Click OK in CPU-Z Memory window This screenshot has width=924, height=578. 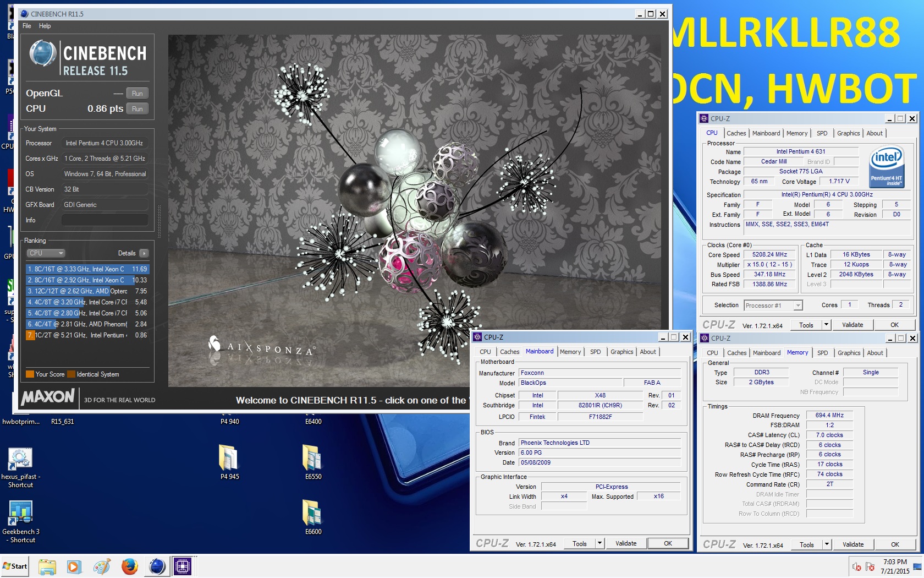pyautogui.click(x=895, y=544)
